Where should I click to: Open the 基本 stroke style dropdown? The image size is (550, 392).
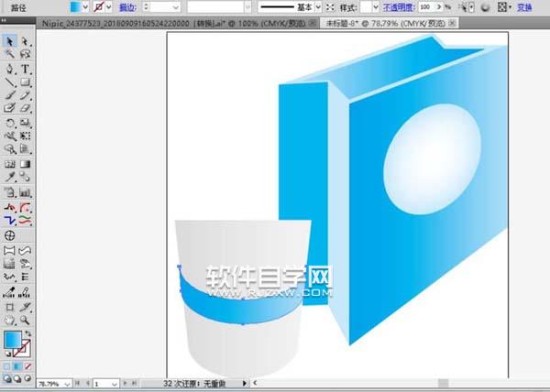[318, 7]
